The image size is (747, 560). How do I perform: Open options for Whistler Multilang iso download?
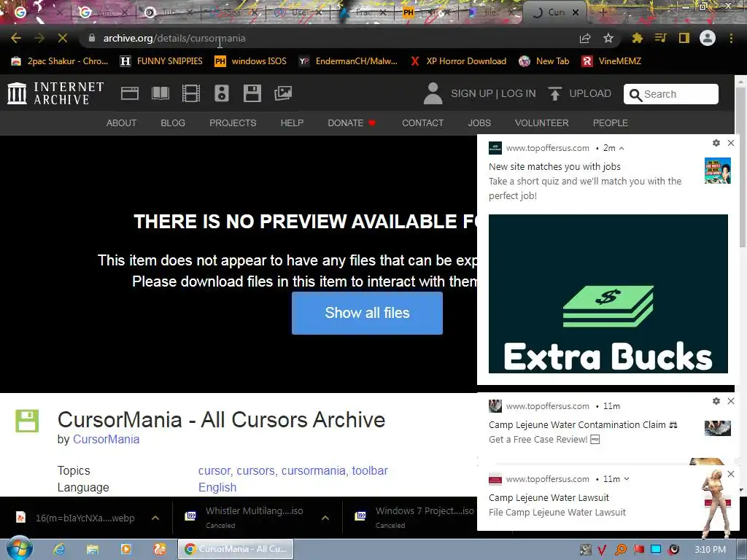click(325, 518)
